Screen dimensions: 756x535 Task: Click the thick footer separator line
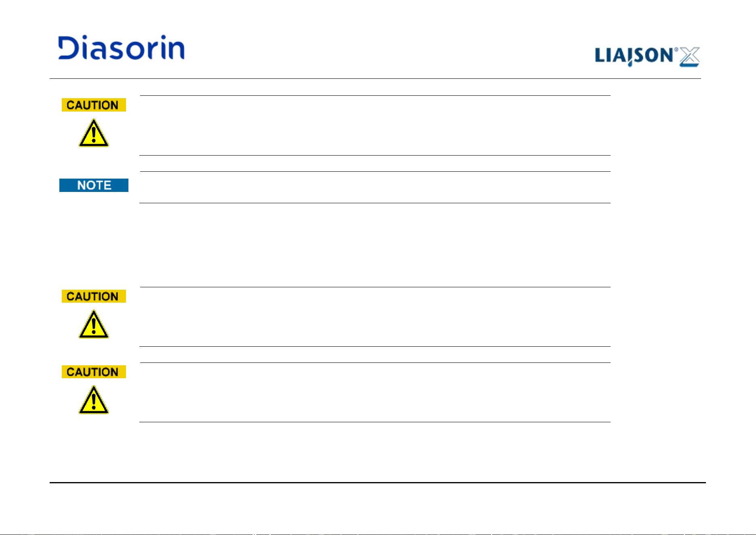click(378, 482)
